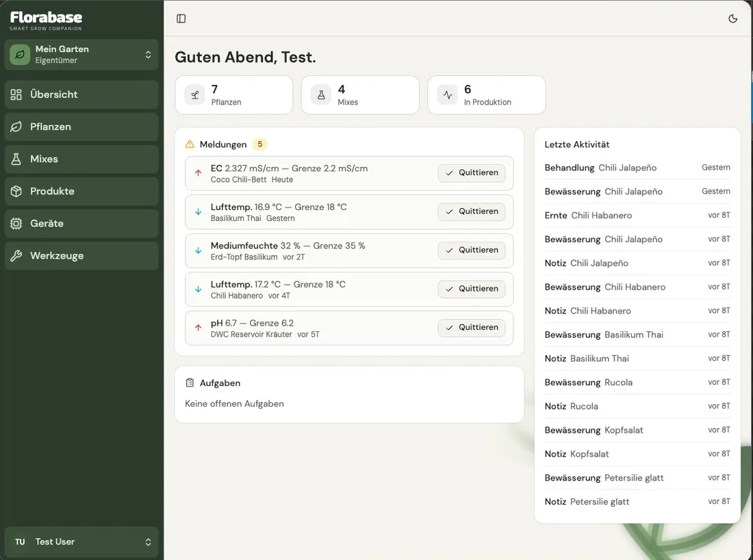Quittieren the Lufttemp. 16.9 °C alert
Screen dimensions: 753x560
(x=472, y=212)
